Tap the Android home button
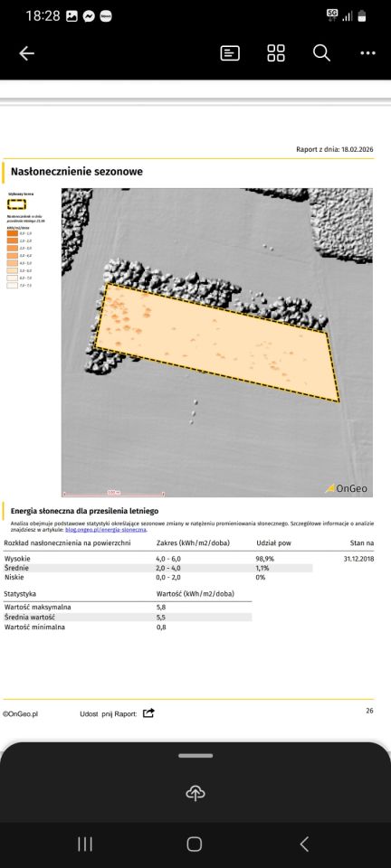 click(x=195, y=844)
